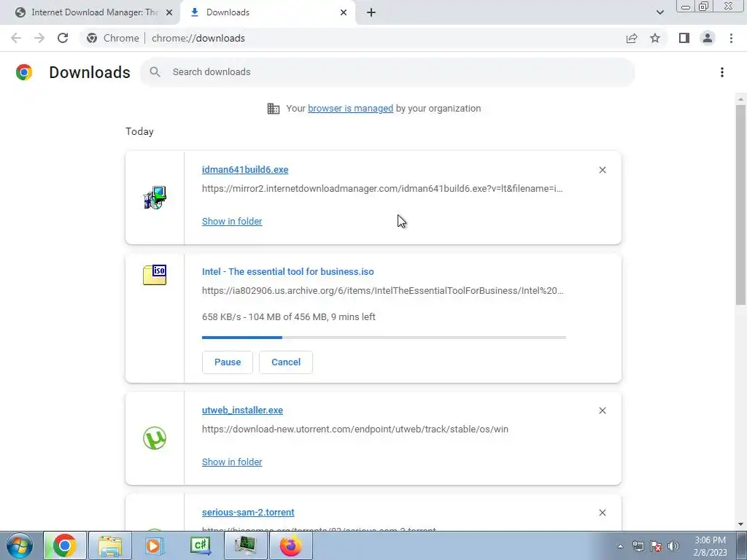This screenshot has width=747, height=560.
Task: Open the tab search dropdown arrow
Action: click(659, 12)
